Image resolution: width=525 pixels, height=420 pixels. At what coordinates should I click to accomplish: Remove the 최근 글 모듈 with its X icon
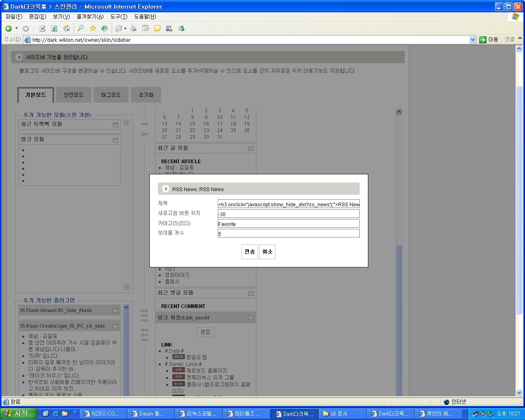click(251, 148)
